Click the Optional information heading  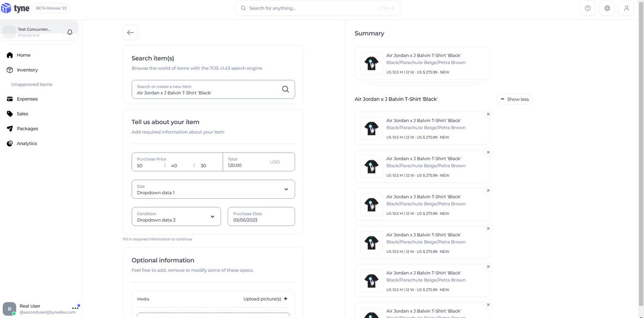163,260
